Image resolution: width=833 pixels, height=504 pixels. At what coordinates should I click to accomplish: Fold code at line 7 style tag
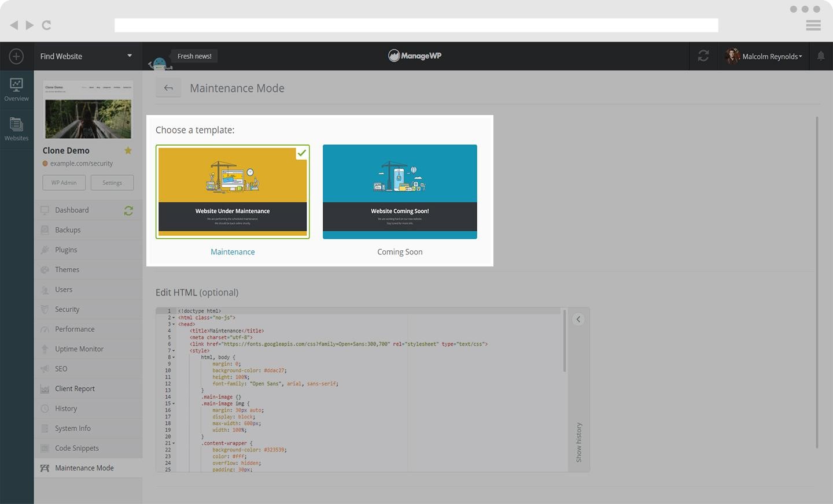(x=174, y=351)
